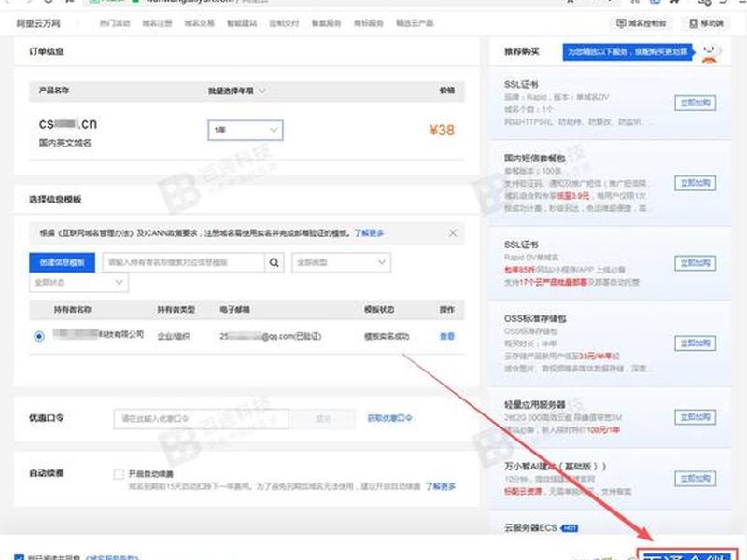Image resolution: width=747 pixels, height=560 pixels.
Task: Click the 企业/组织 holder type cell
Action: click(x=174, y=336)
